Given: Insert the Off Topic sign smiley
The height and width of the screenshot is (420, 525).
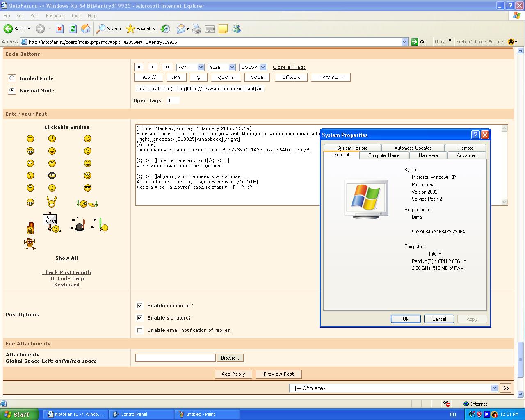Looking at the screenshot, I should (52, 223).
